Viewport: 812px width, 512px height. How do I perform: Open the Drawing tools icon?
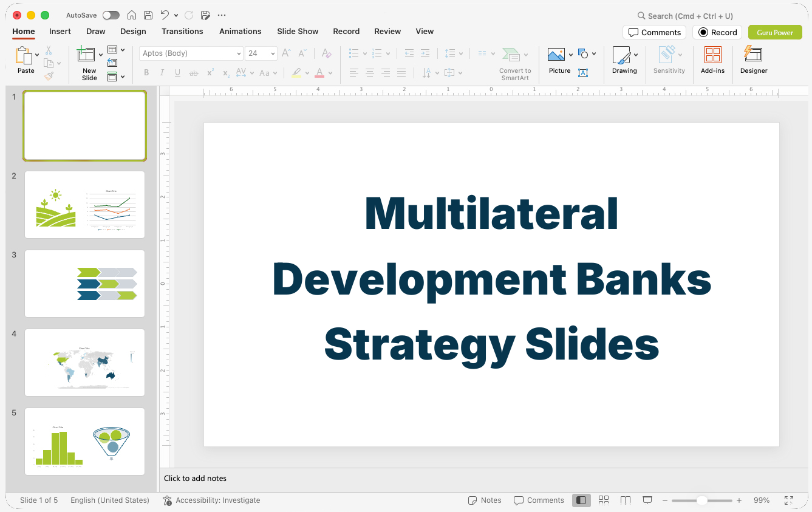pos(621,55)
